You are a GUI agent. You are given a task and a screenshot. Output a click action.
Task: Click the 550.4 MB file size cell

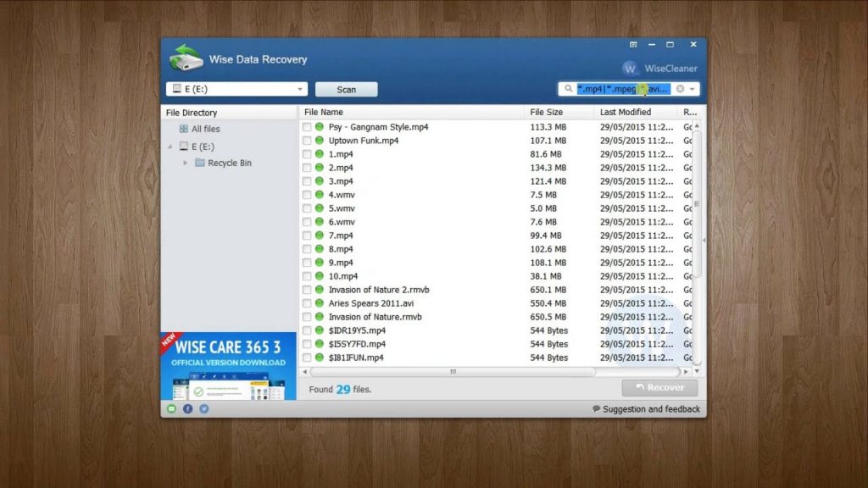(548, 303)
